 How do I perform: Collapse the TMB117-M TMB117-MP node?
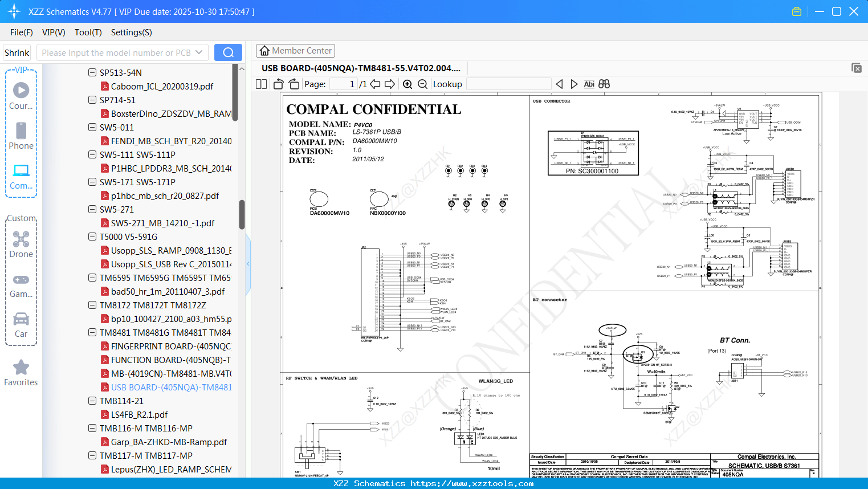pyautogui.click(x=92, y=455)
